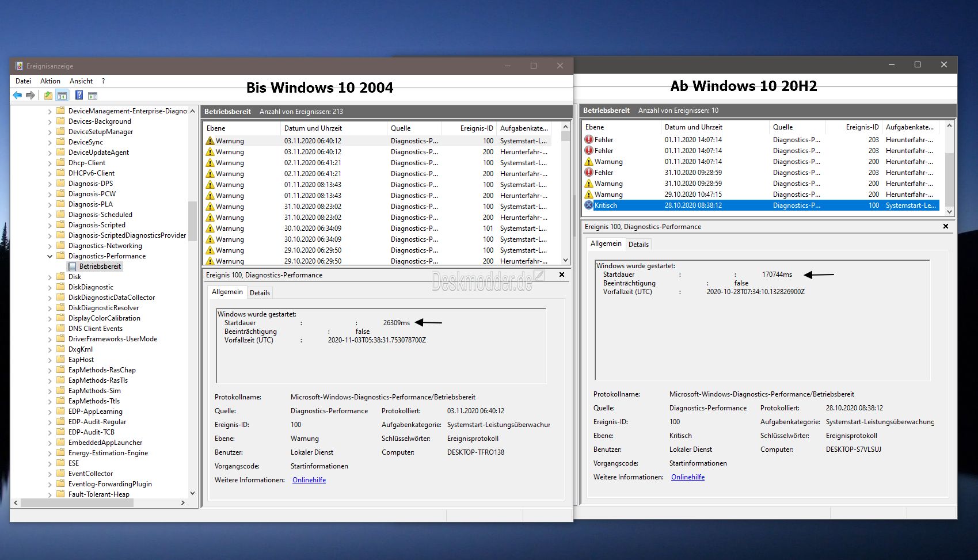
Task: Click the Betriebsbereit log icon in tree
Action: tap(72, 266)
